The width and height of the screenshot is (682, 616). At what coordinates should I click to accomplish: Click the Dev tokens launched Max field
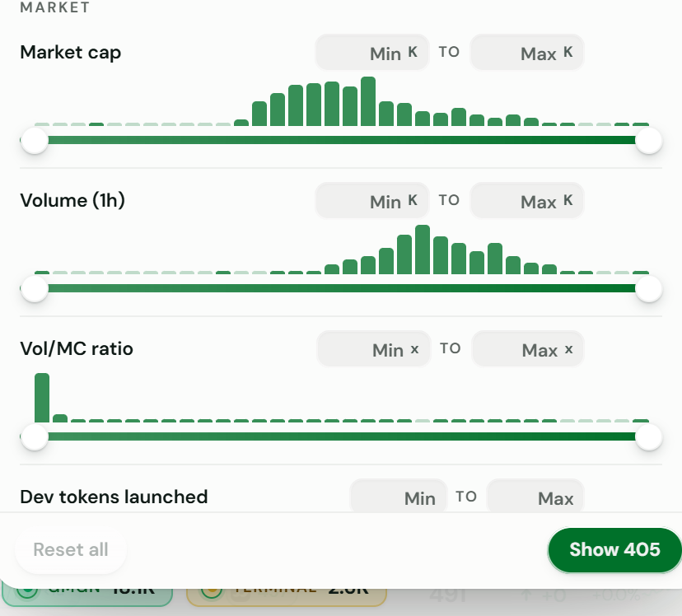coord(535,496)
